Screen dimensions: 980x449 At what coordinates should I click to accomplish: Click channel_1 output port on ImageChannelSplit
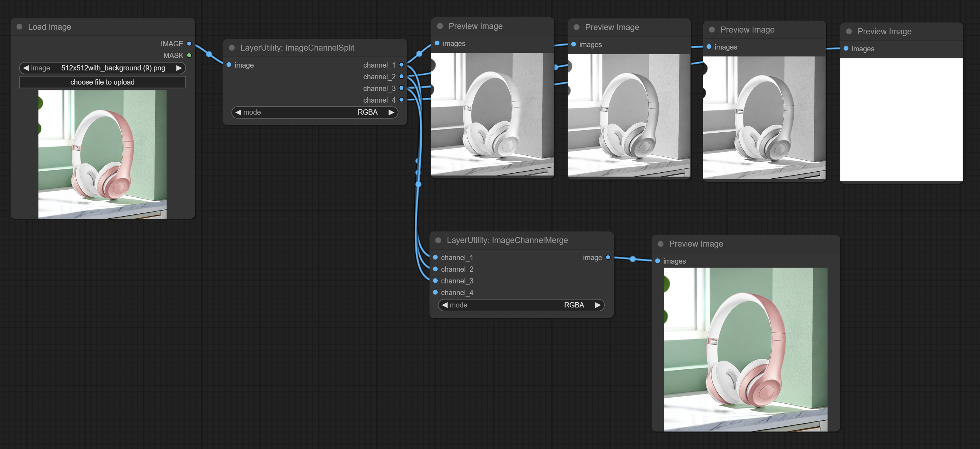pyautogui.click(x=401, y=65)
